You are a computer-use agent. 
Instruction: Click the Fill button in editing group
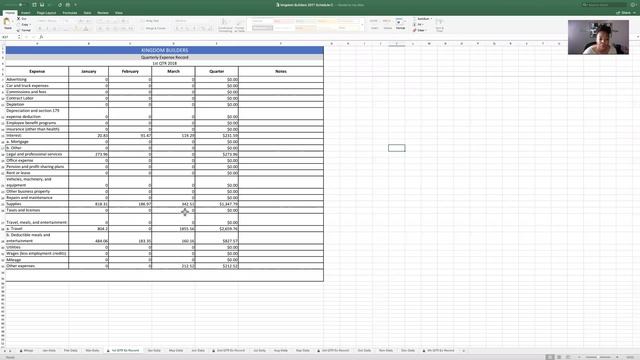click(x=418, y=24)
